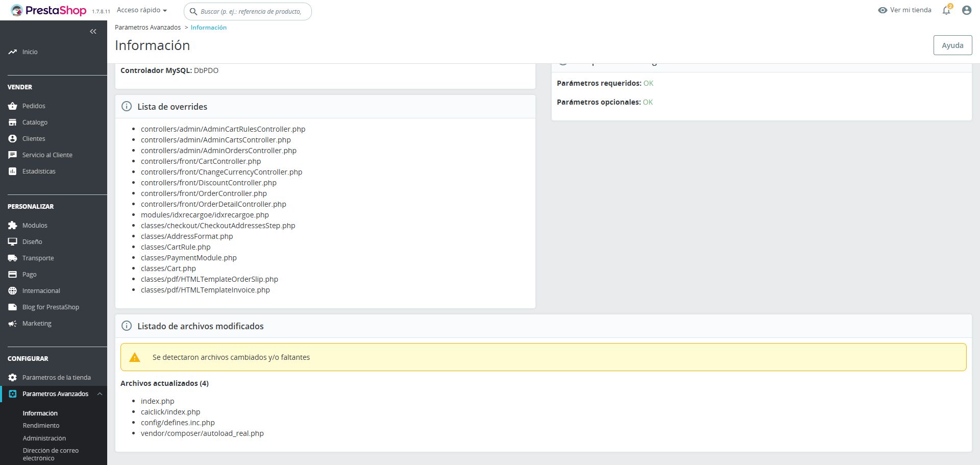
Task: Collapse the Parametros Avanzados submenu chevron
Action: (100, 394)
